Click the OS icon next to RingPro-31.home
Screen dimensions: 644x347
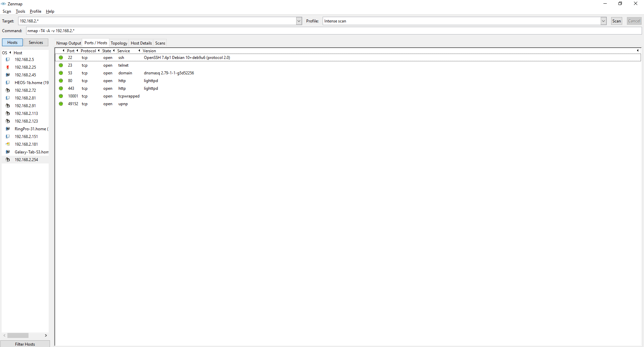coord(8,129)
